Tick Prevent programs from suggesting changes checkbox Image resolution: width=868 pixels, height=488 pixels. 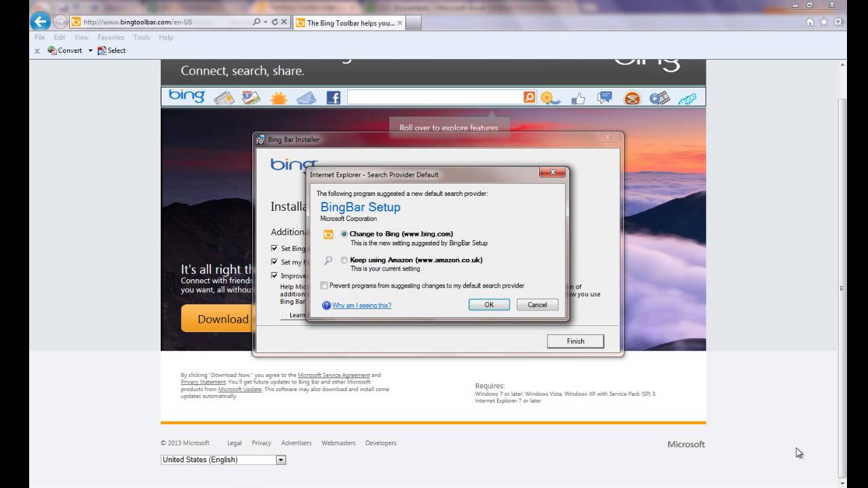[324, 285]
